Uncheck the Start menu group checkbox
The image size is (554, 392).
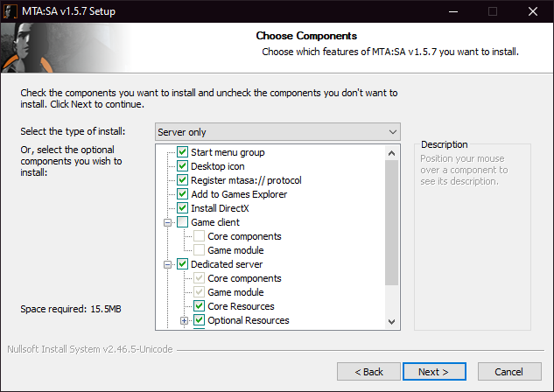click(x=183, y=152)
